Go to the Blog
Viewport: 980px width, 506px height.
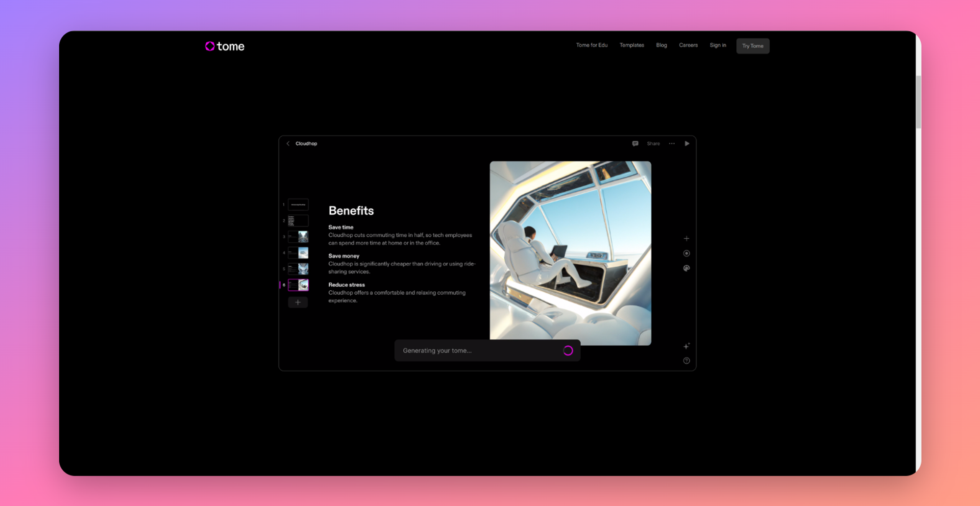pyautogui.click(x=661, y=45)
